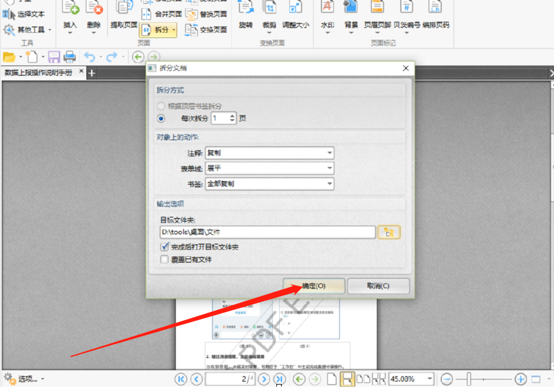Click the page number field 2/4
The image size is (554, 392).
[x=230, y=379]
